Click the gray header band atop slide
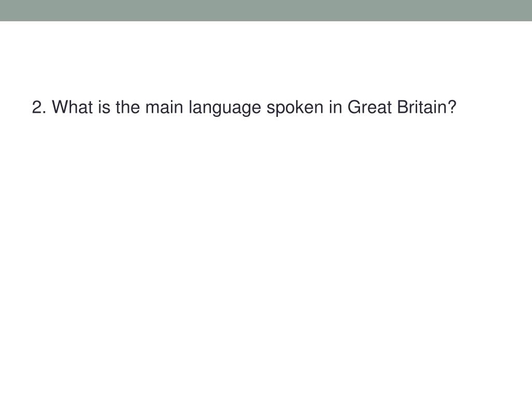 [266, 10]
